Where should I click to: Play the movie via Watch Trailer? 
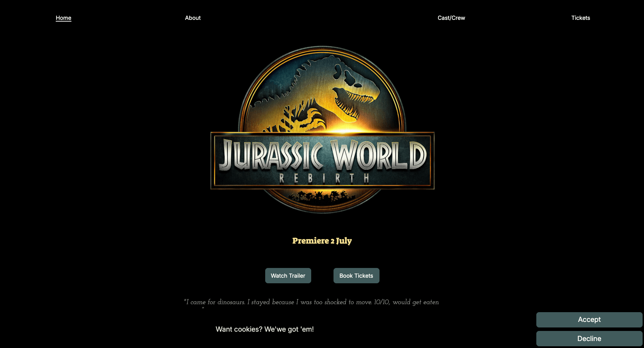tap(288, 276)
